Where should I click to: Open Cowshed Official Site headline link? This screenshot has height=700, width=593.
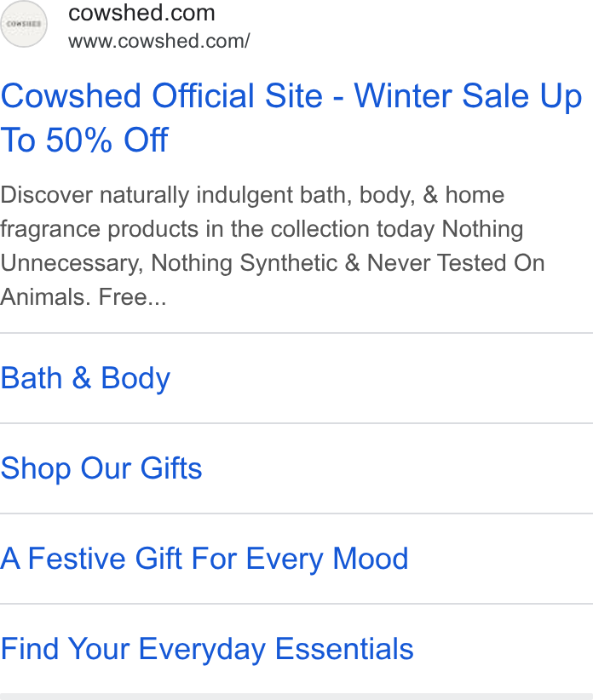point(291,118)
